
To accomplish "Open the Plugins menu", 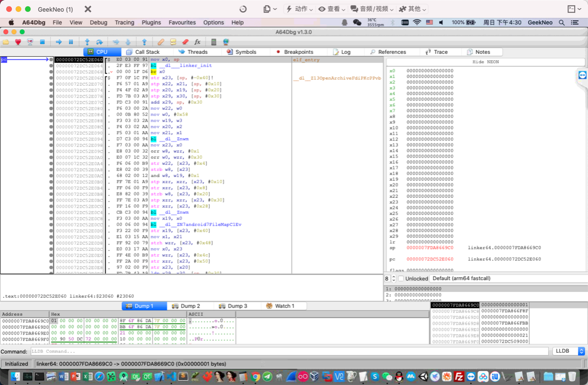I will pos(151,23).
